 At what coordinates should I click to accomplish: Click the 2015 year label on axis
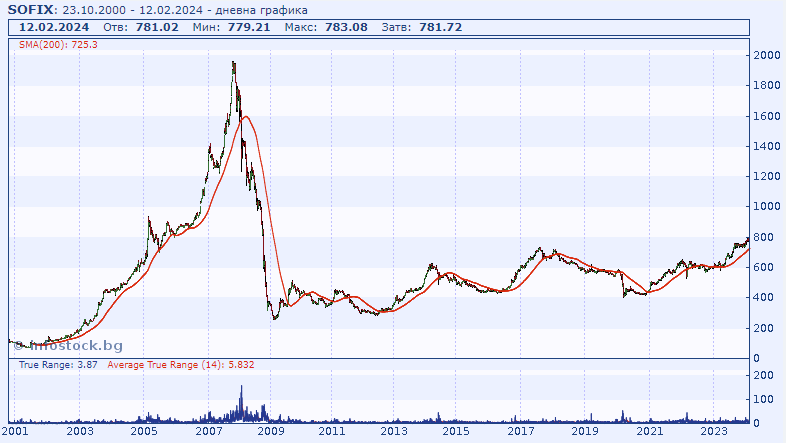click(456, 431)
